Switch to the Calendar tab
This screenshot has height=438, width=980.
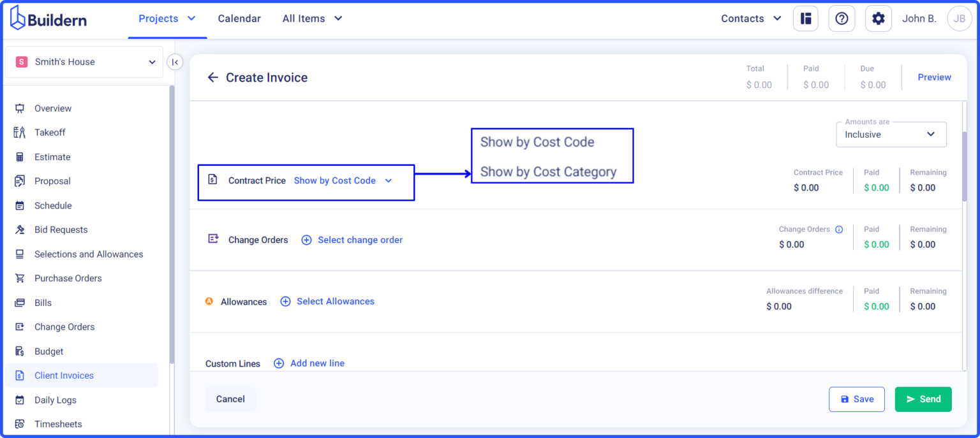coord(239,18)
